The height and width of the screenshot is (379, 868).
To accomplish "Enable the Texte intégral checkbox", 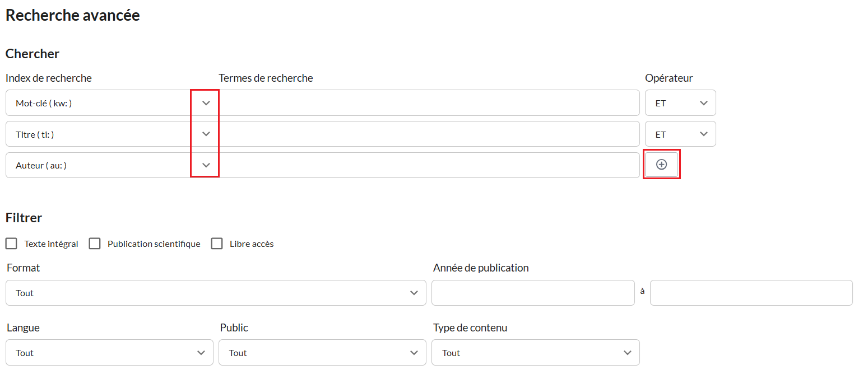I will point(11,244).
